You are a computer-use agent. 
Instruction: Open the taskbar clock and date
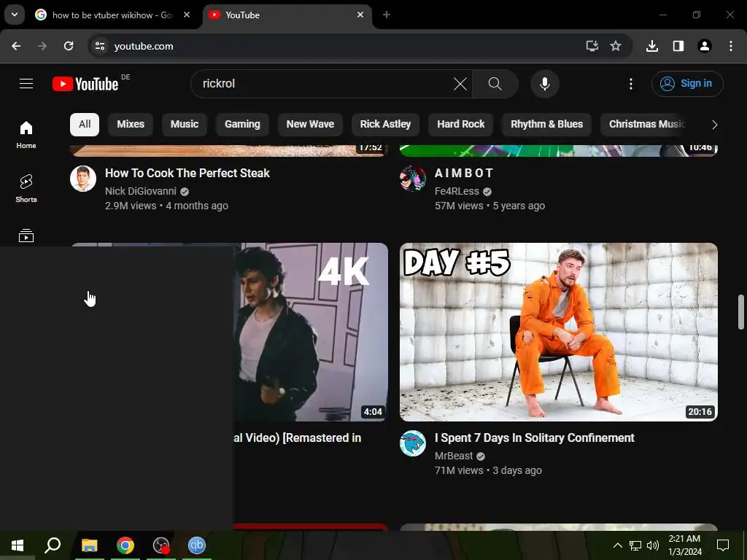tap(684, 545)
